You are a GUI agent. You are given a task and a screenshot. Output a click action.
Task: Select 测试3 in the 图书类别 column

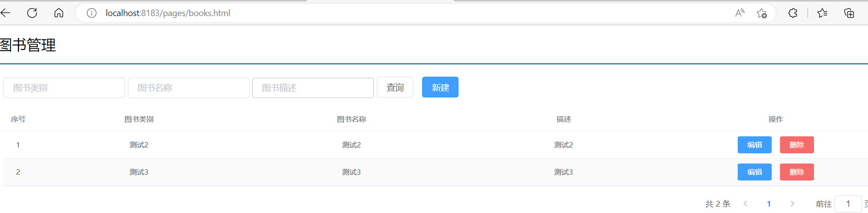coord(139,172)
